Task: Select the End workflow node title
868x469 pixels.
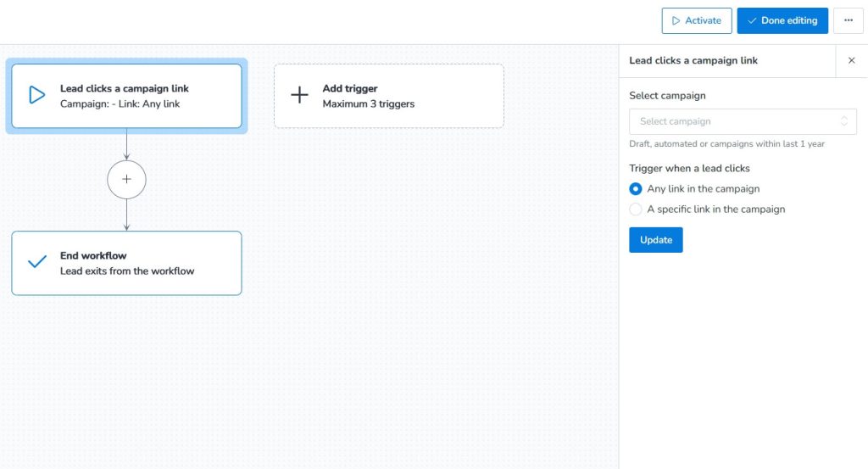Action: [x=93, y=255]
